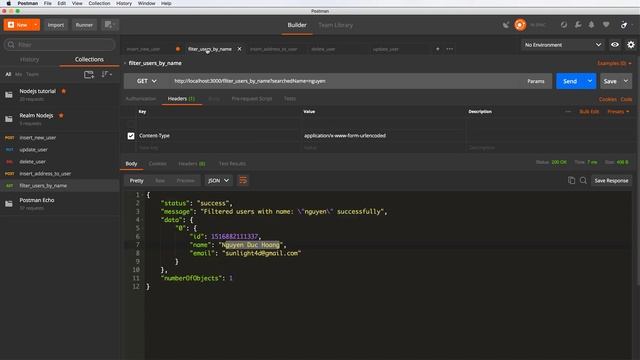Open the Presets dropdown

tap(618, 111)
